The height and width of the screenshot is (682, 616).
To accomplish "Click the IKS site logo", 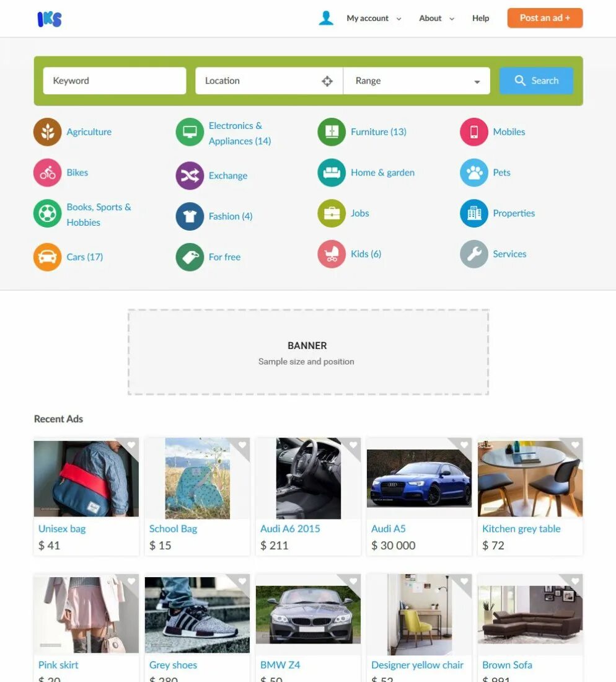I will coord(50,19).
